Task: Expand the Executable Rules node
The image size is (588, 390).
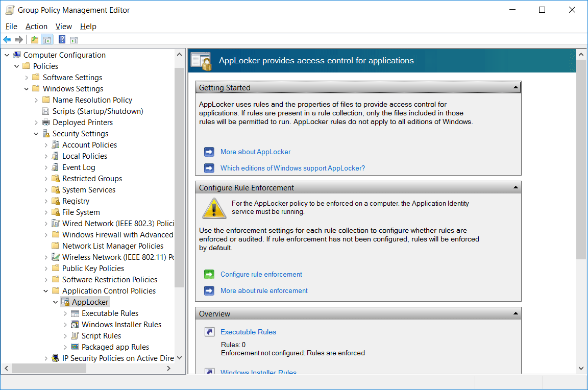Action: click(65, 313)
